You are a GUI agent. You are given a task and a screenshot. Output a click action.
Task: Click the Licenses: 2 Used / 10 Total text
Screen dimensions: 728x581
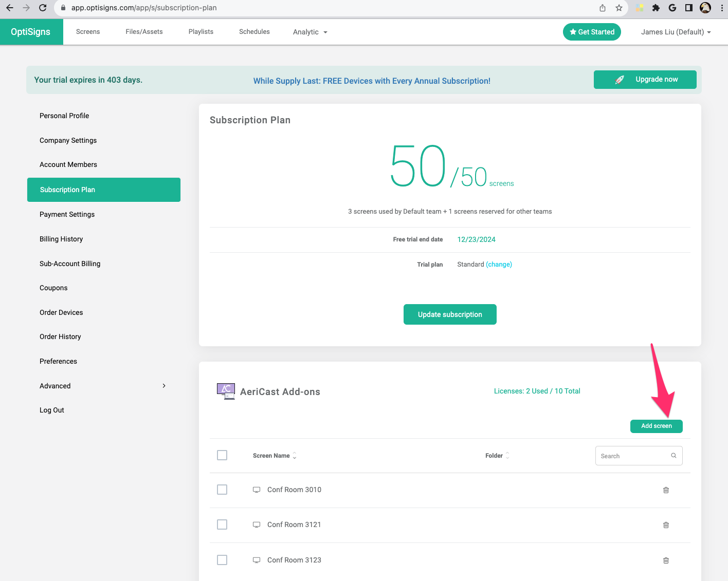(537, 391)
